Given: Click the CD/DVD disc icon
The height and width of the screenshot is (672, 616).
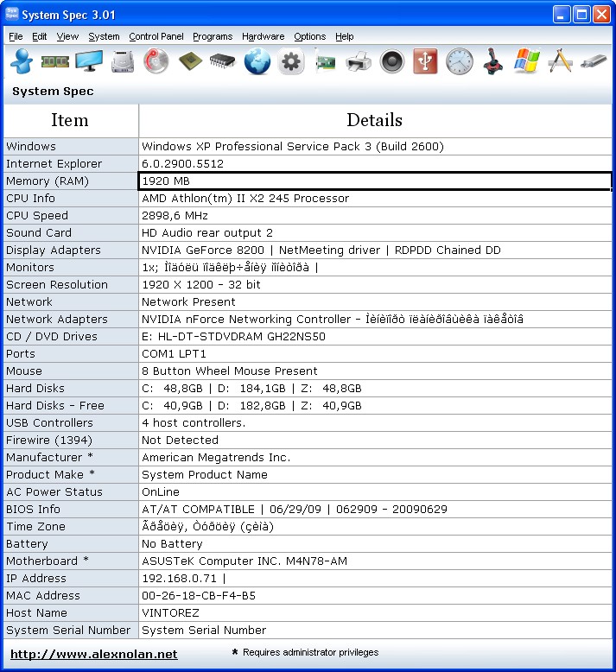Looking at the screenshot, I should (x=156, y=61).
